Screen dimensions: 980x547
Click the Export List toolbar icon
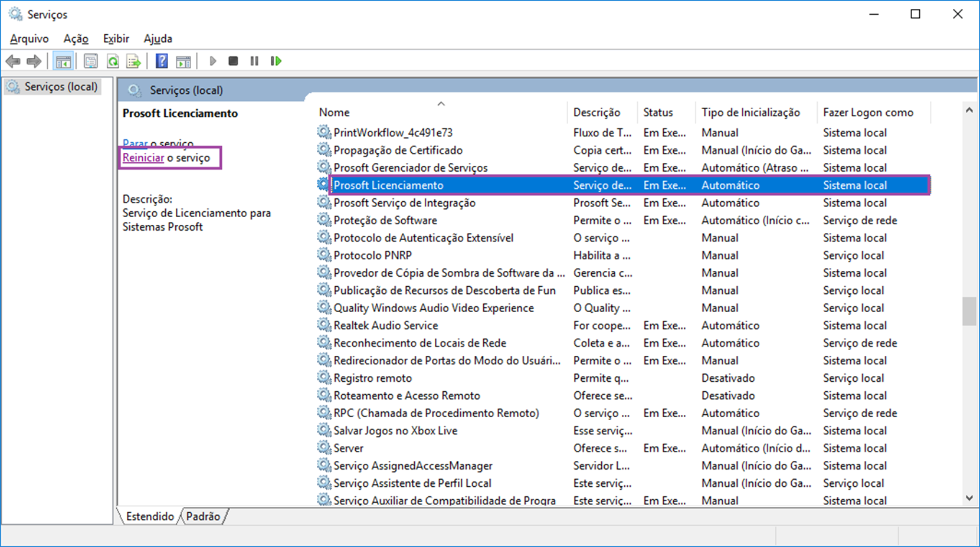[134, 61]
